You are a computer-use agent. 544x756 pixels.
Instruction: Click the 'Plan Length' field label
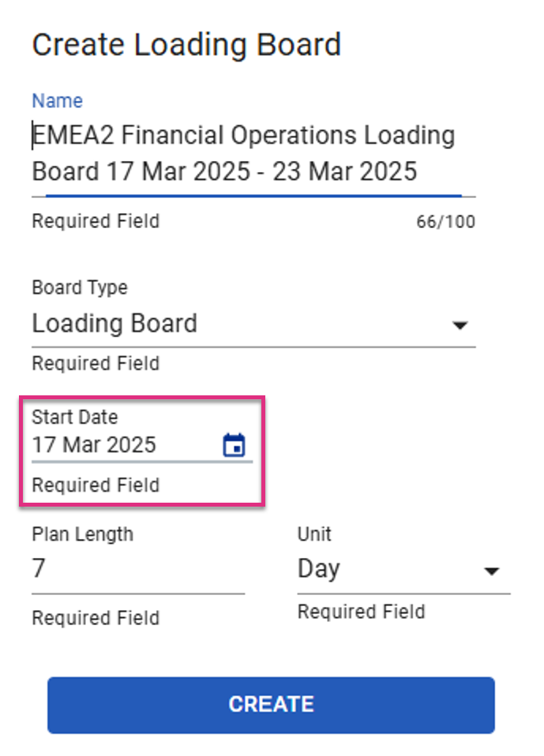point(82,534)
